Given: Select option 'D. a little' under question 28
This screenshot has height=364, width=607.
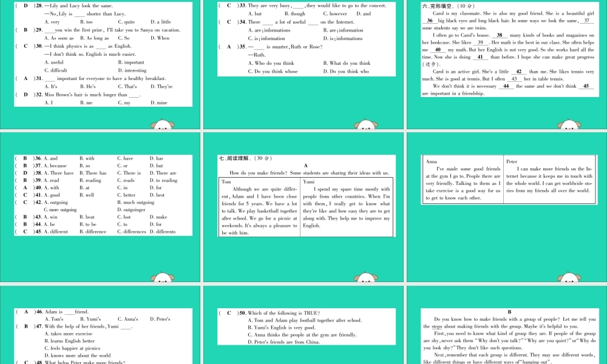Looking at the screenshot, I should pyautogui.click(x=161, y=22).
